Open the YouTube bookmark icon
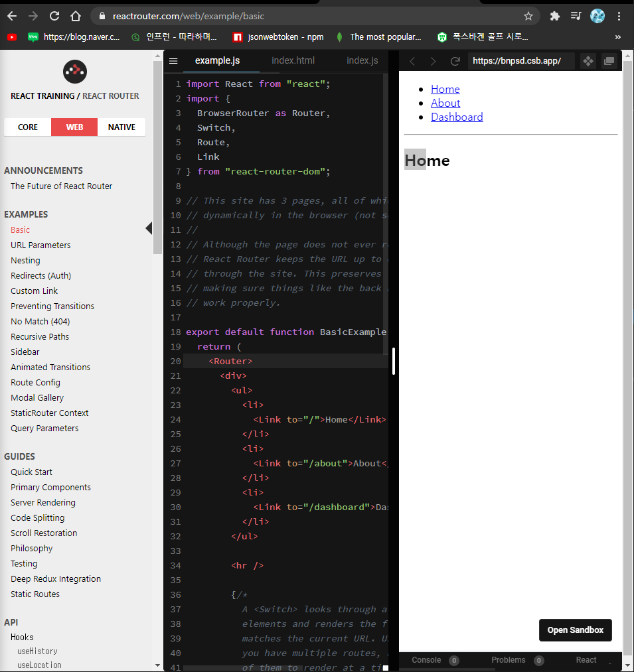634x672 pixels. click(x=12, y=37)
